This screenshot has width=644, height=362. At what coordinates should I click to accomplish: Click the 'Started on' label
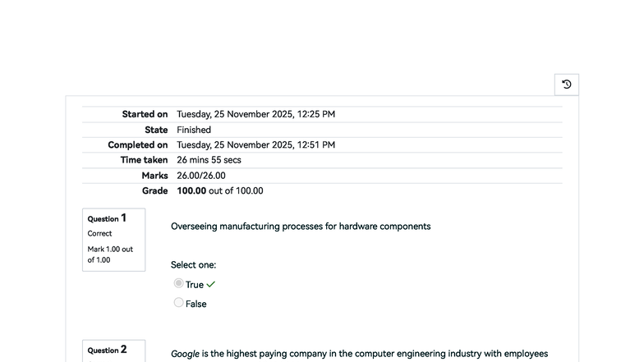[x=145, y=114]
